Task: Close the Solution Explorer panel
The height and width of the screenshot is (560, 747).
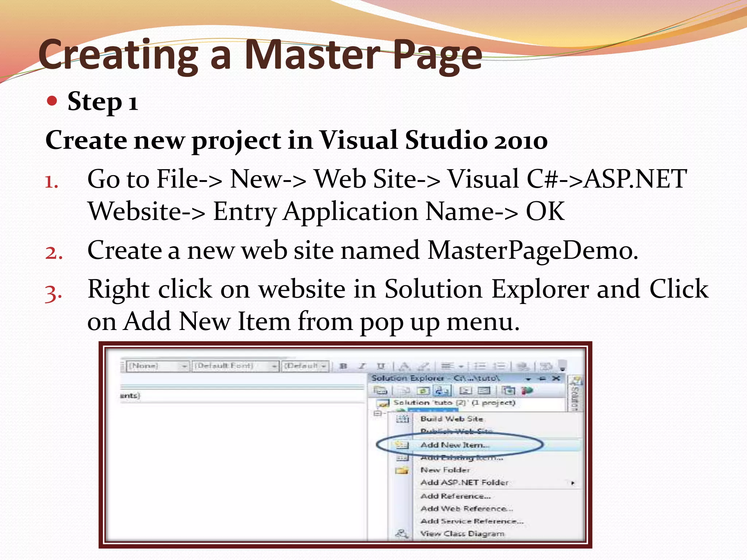Action: click(x=556, y=378)
